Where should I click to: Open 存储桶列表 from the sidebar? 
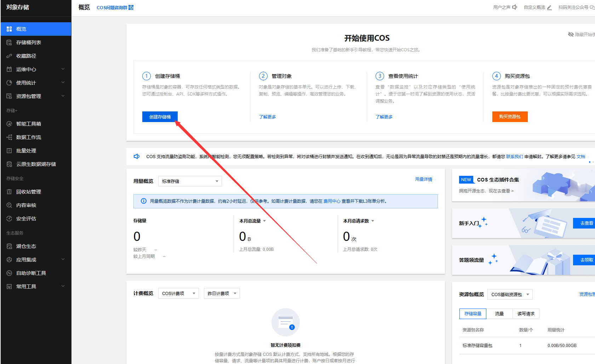[x=28, y=42]
